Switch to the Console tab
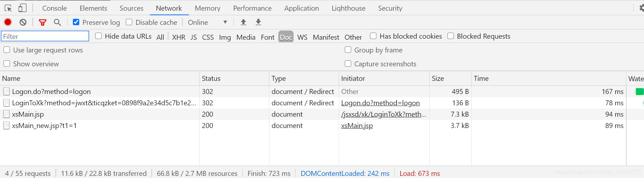 [x=54, y=8]
